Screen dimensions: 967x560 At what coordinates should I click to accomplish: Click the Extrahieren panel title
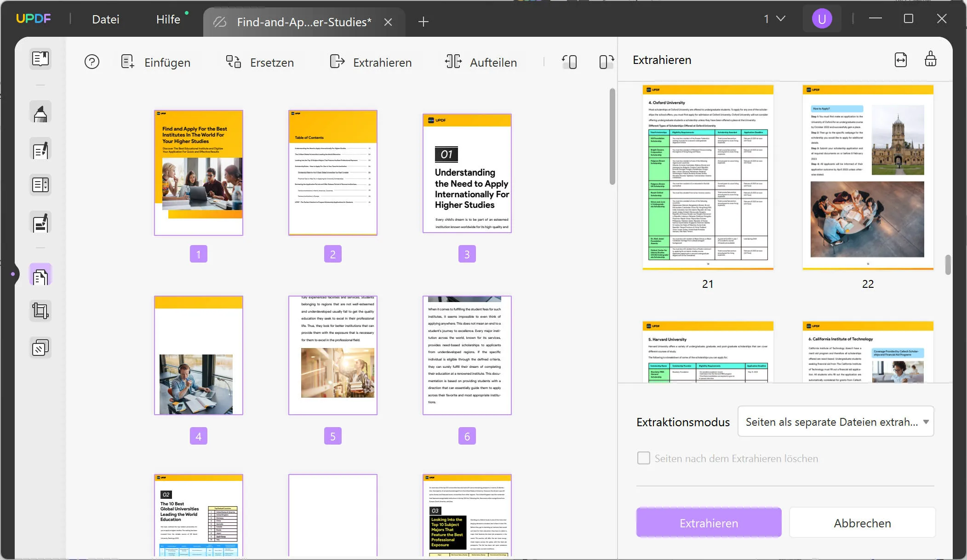[x=662, y=60]
